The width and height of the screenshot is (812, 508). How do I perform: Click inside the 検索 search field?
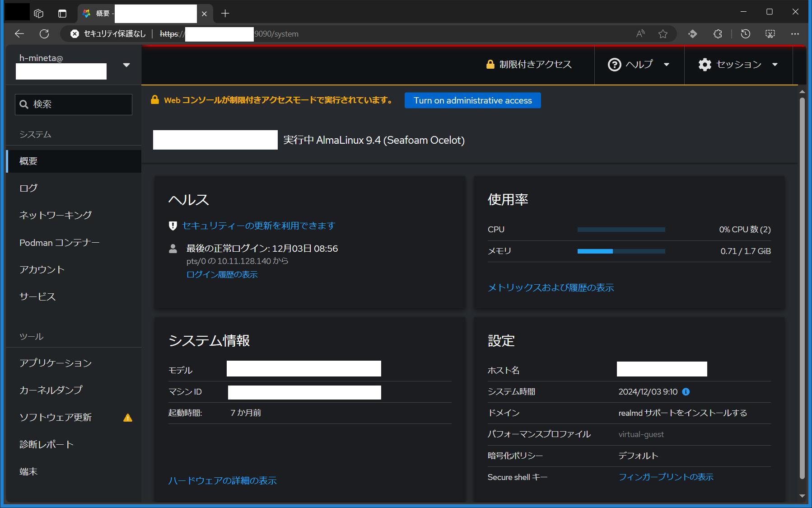pos(77,104)
